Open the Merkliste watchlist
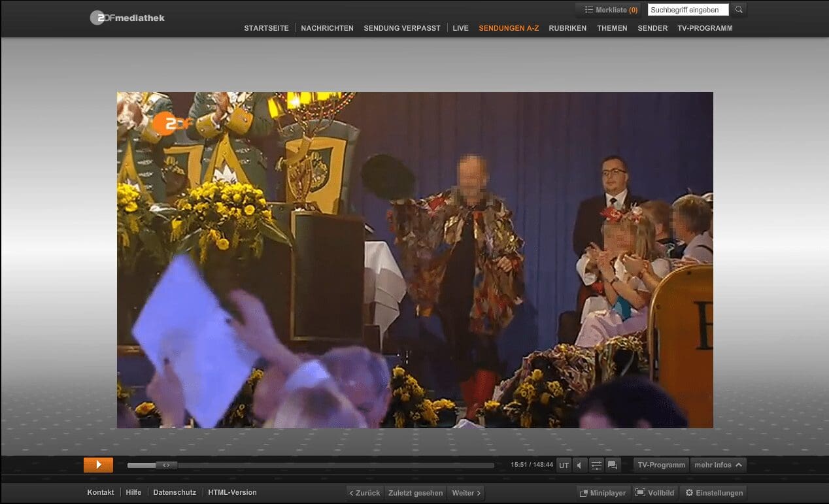829x504 pixels. click(610, 10)
